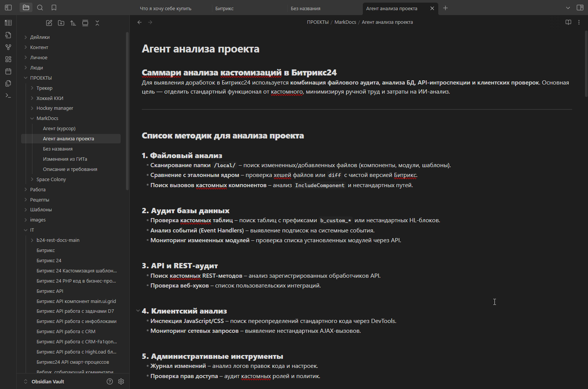Open the ПРОЕКТЫ breadcrumb link

(318, 22)
